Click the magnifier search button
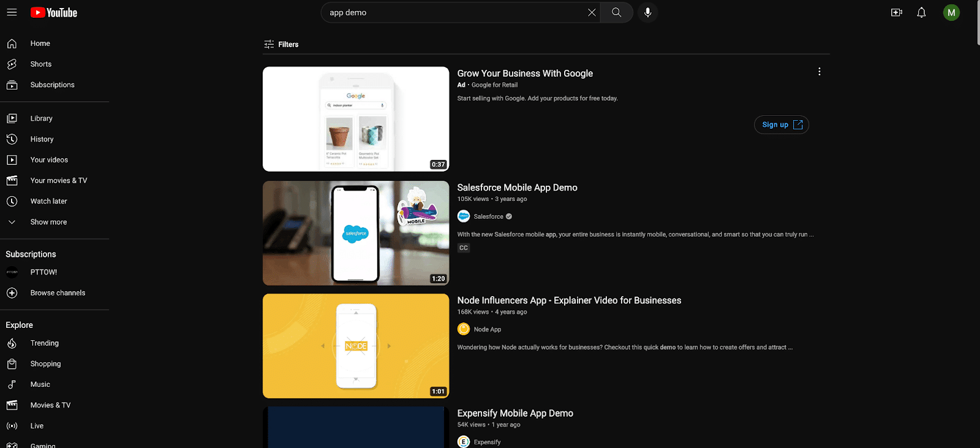The width and height of the screenshot is (980, 448). (616, 12)
